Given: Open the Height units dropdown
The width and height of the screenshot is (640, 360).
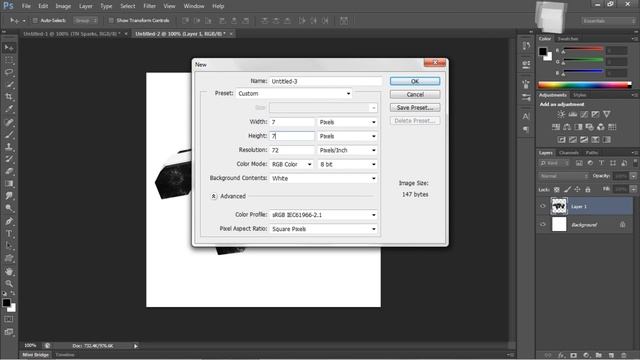Looking at the screenshot, I should 347,136.
